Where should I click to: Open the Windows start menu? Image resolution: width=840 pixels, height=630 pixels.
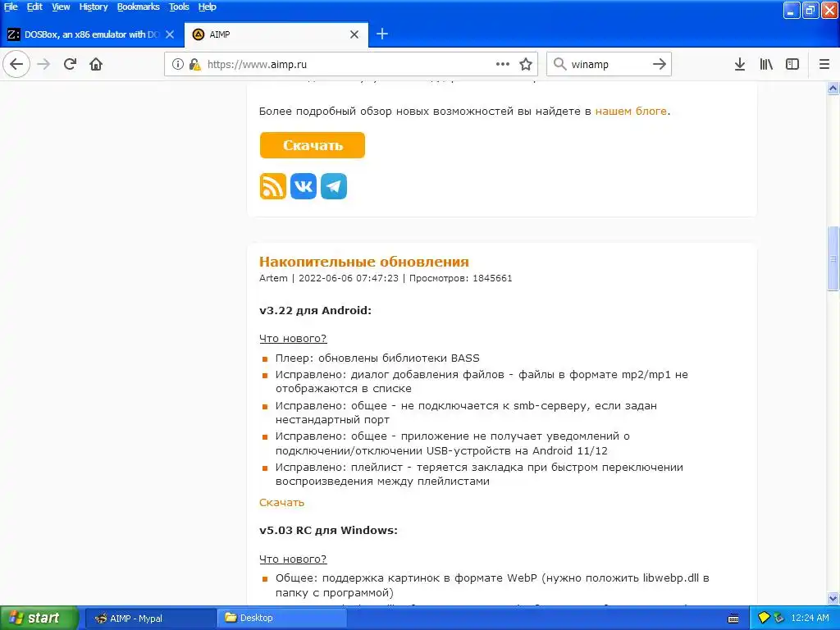(x=39, y=618)
